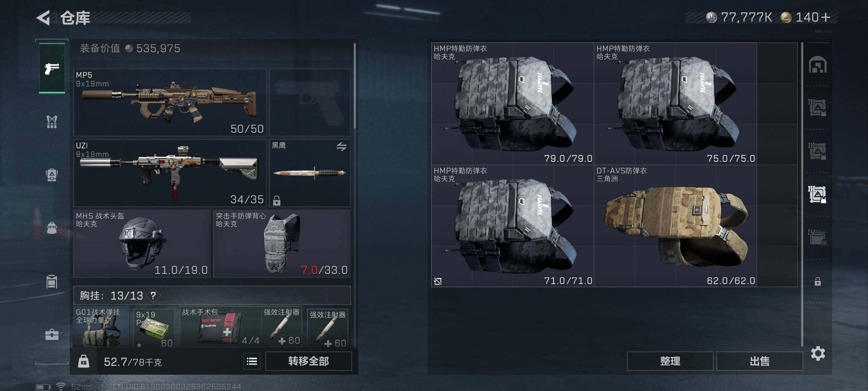Viewport: 868px width, 391px height.
Task: Open storage settings gear icon
Action: pos(818,353)
